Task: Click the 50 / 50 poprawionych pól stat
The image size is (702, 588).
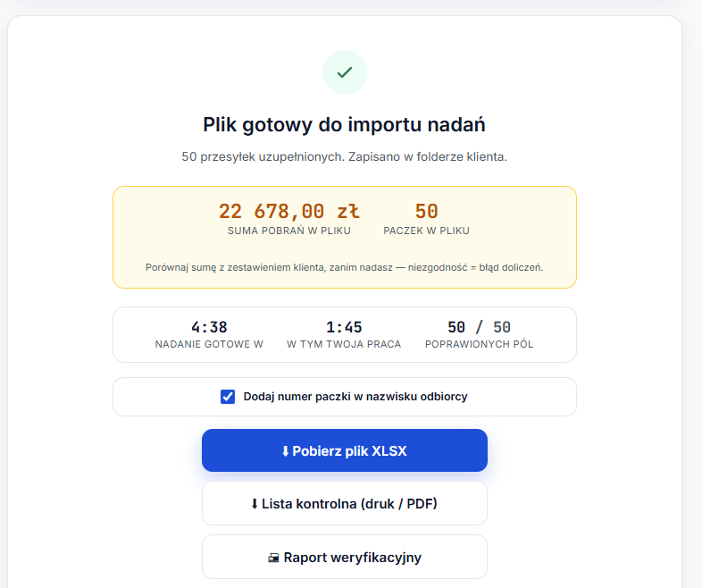Action: (479, 327)
